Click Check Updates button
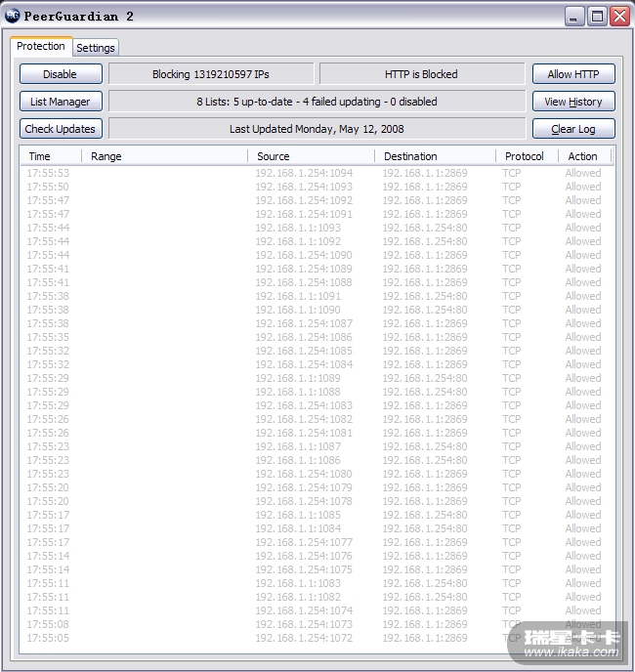Screen dimensions: 635x672 click(61, 129)
